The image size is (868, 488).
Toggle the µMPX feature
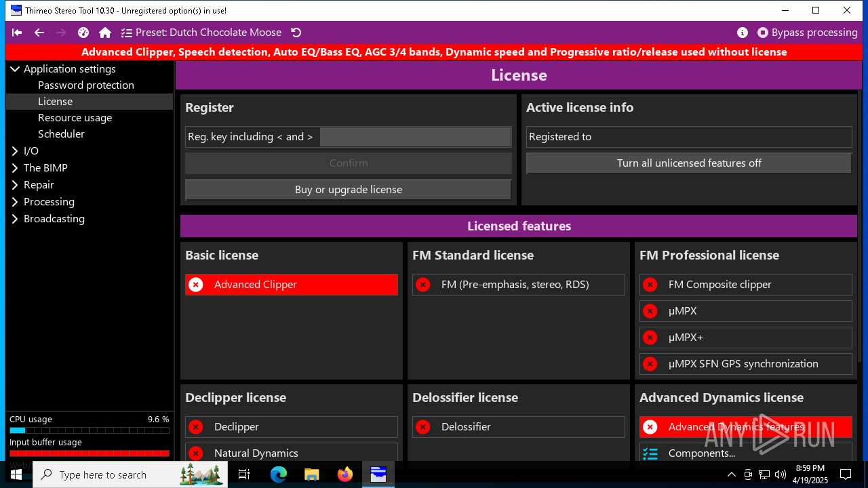tap(746, 311)
